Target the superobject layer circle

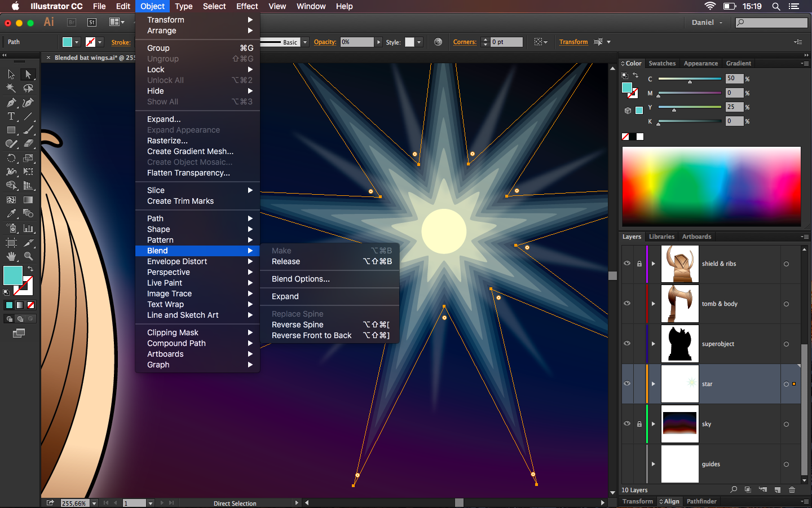pyautogui.click(x=786, y=344)
